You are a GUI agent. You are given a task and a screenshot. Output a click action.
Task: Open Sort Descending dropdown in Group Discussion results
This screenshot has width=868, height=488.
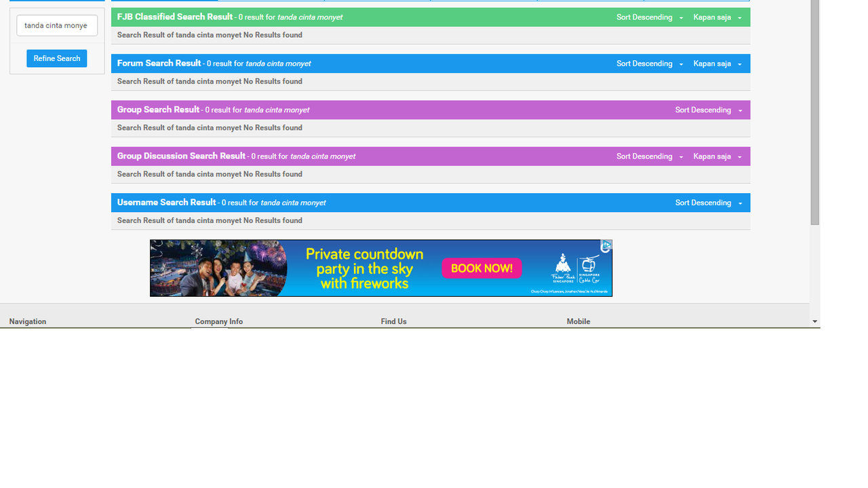coord(650,157)
